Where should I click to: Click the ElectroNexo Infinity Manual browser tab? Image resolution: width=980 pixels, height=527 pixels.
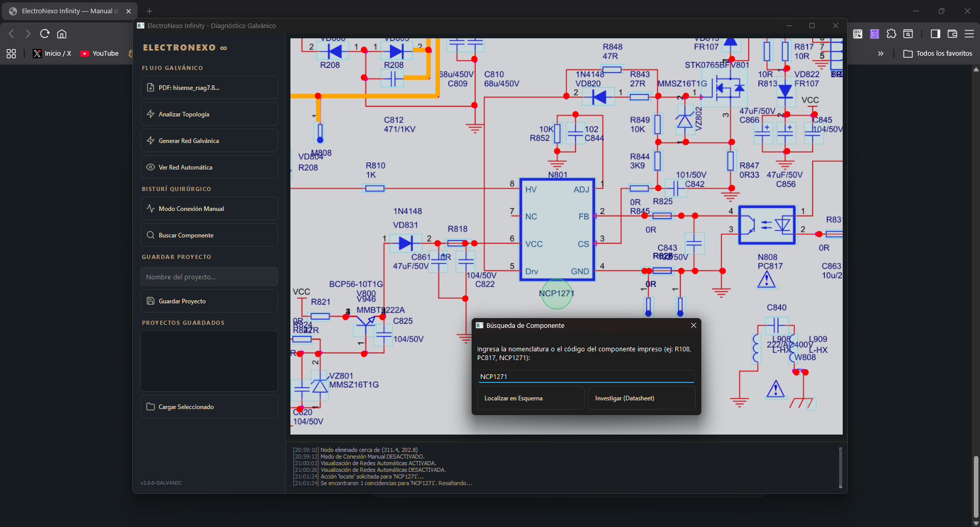(x=69, y=11)
